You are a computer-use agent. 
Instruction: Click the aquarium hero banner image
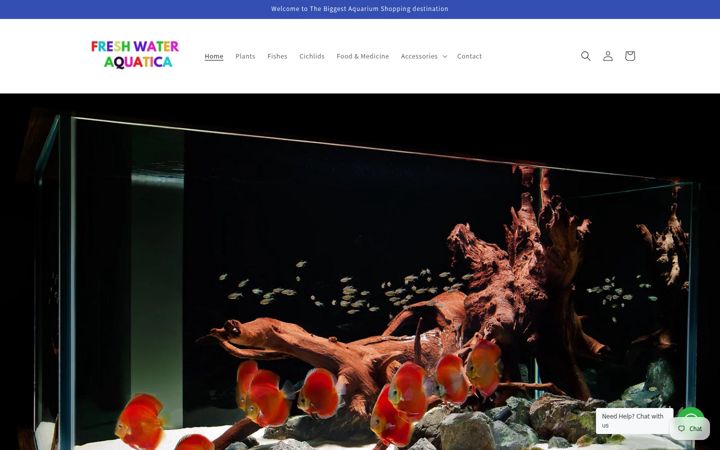[360, 272]
